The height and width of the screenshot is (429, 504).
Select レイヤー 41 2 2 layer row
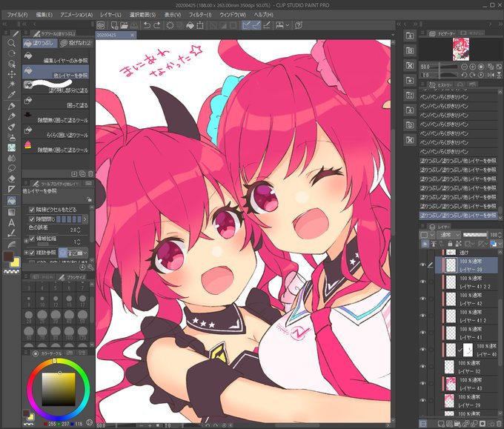(466, 282)
